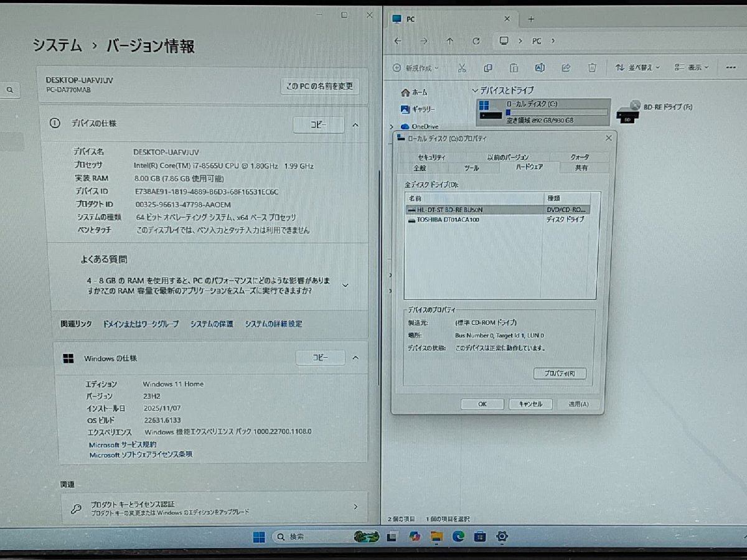Switch to the セキュリティ tab
Viewport: 747px width, 560px height.
[431, 157]
